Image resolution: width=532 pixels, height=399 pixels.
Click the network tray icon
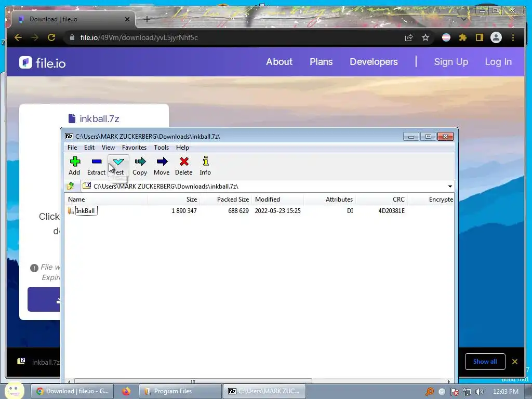467,392
